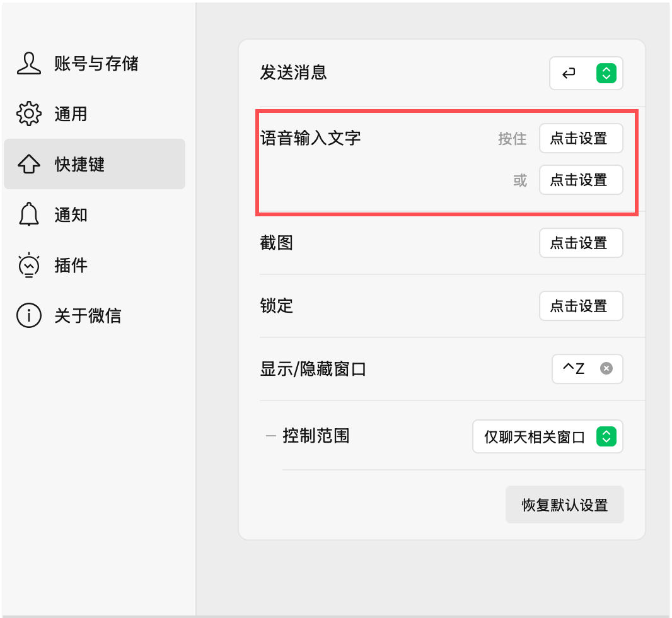Open the 发送消息 key dropdown
The width and height of the screenshot is (672, 618).
(586, 74)
